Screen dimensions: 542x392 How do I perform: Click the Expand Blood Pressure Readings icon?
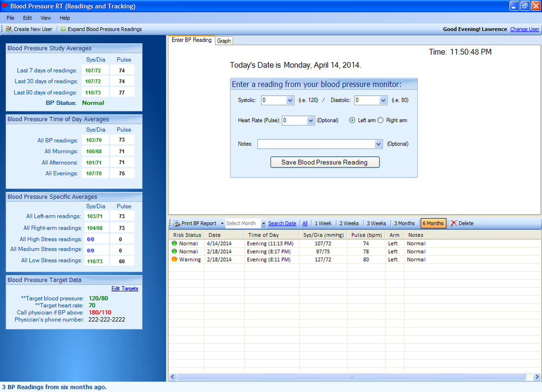(x=63, y=29)
